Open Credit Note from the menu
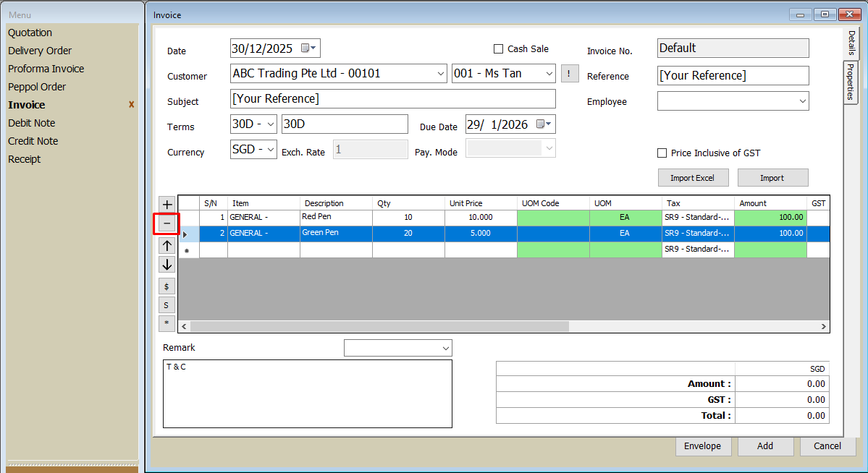This screenshot has height=473, width=868. click(33, 141)
